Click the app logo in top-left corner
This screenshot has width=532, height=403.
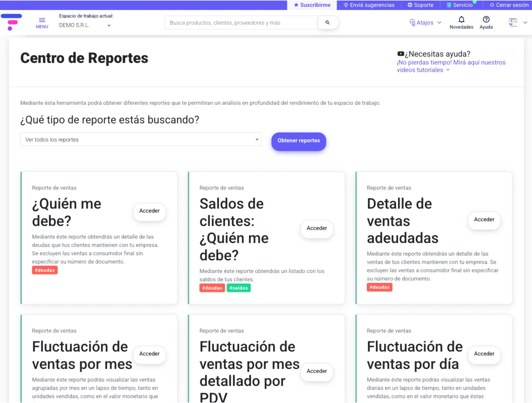(11, 22)
